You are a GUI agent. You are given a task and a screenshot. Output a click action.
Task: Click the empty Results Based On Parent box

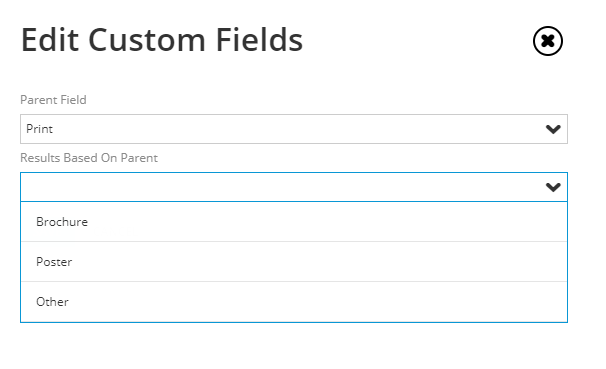[x=294, y=187]
